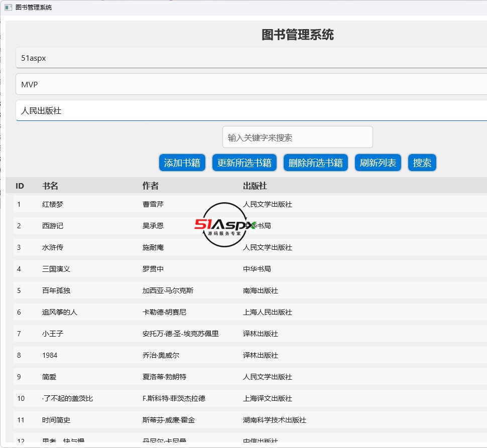Click the 删除所选书籍 button
Viewport: 487px width, 448px height.
click(315, 163)
